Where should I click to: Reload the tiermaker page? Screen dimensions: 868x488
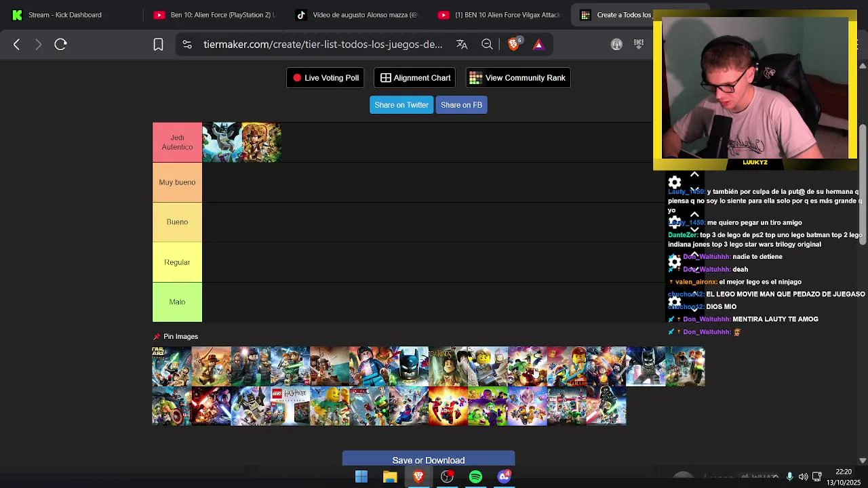point(60,45)
